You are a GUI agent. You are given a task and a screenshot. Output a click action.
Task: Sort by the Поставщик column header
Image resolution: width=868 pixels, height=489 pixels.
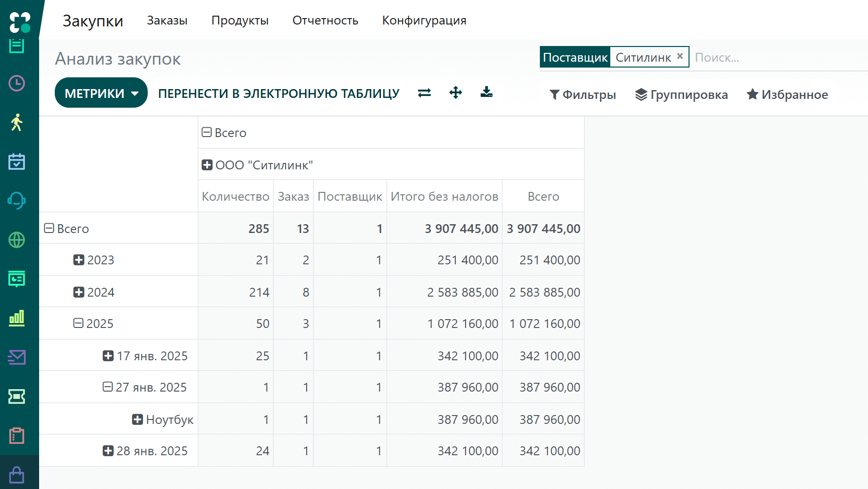(350, 196)
